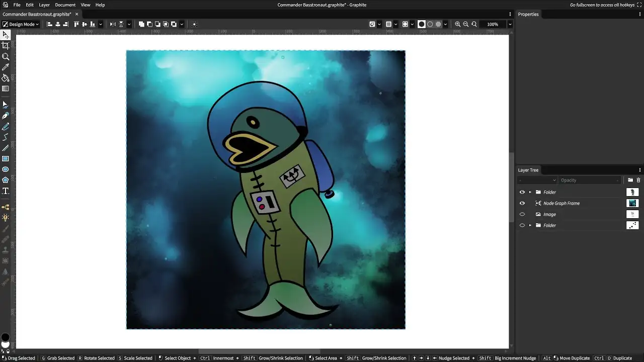This screenshot has width=644, height=362.
Task: Open the Layer menu
Action: (x=44, y=5)
